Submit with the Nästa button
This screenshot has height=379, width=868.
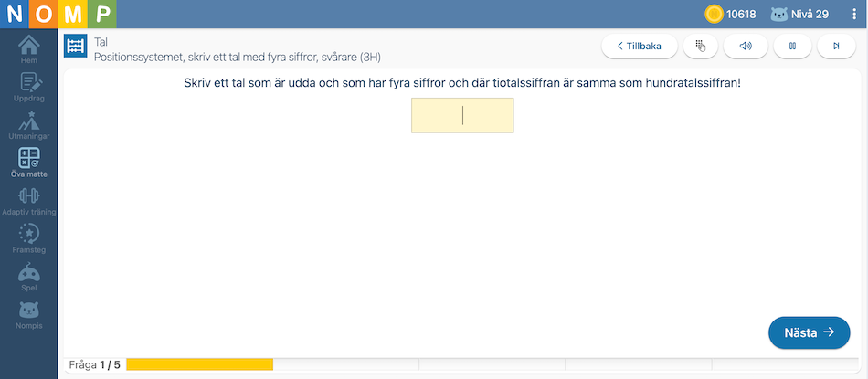pos(809,332)
